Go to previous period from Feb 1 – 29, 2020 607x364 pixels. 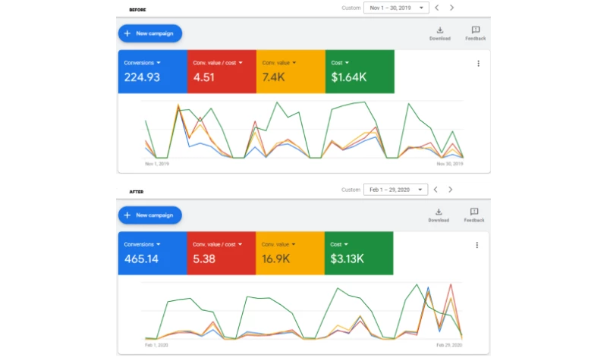[435, 190]
